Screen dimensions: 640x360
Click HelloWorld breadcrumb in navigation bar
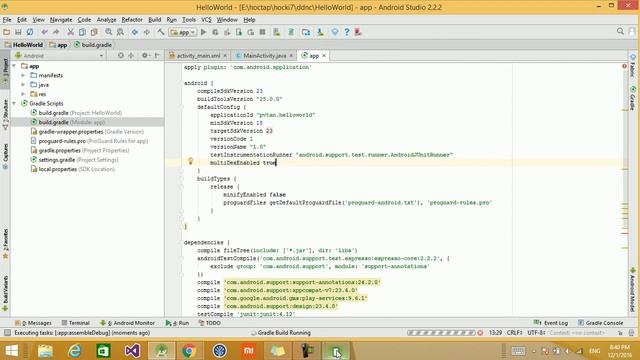(x=24, y=45)
